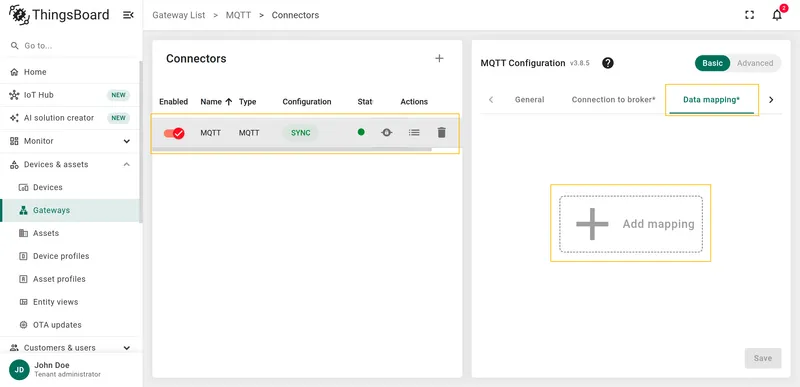Delete the MQTT connector trash icon
Image resolution: width=800 pixels, height=387 pixels.
pos(442,133)
